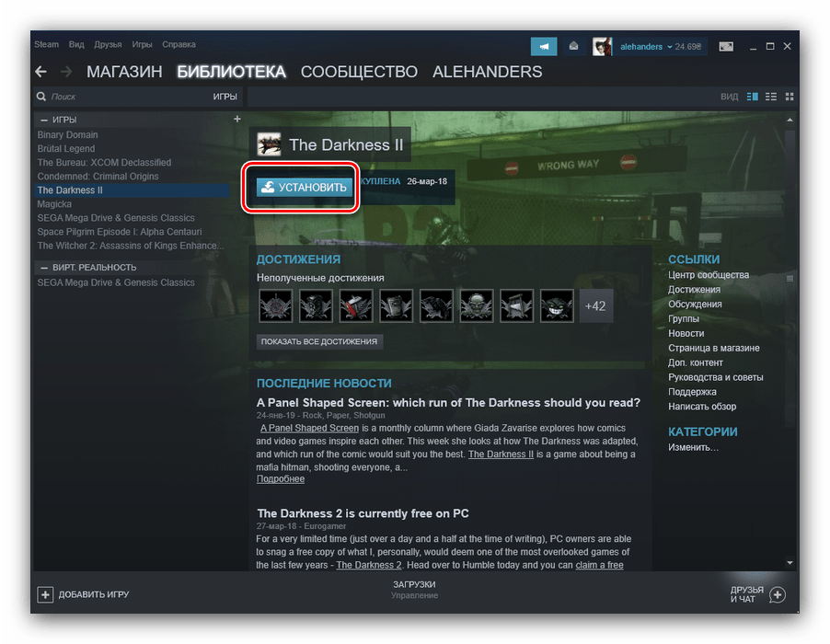Select detail view mode icon
Screen dimensions: 830x644
(x=752, y=97)
